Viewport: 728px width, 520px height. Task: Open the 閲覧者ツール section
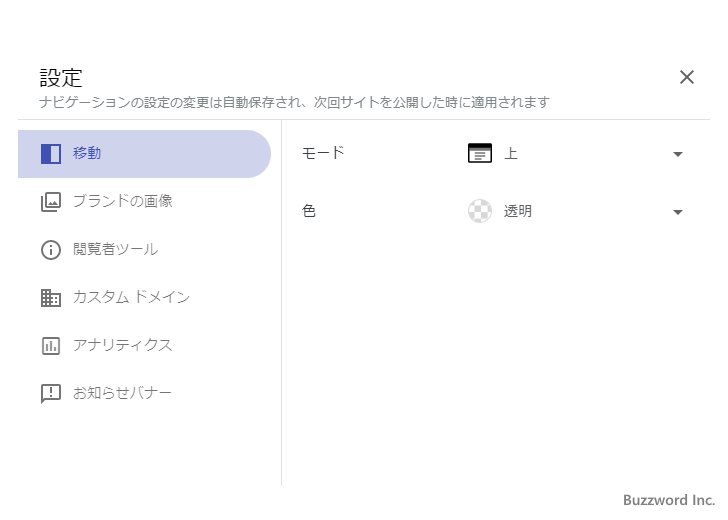(x=115, y=249)
